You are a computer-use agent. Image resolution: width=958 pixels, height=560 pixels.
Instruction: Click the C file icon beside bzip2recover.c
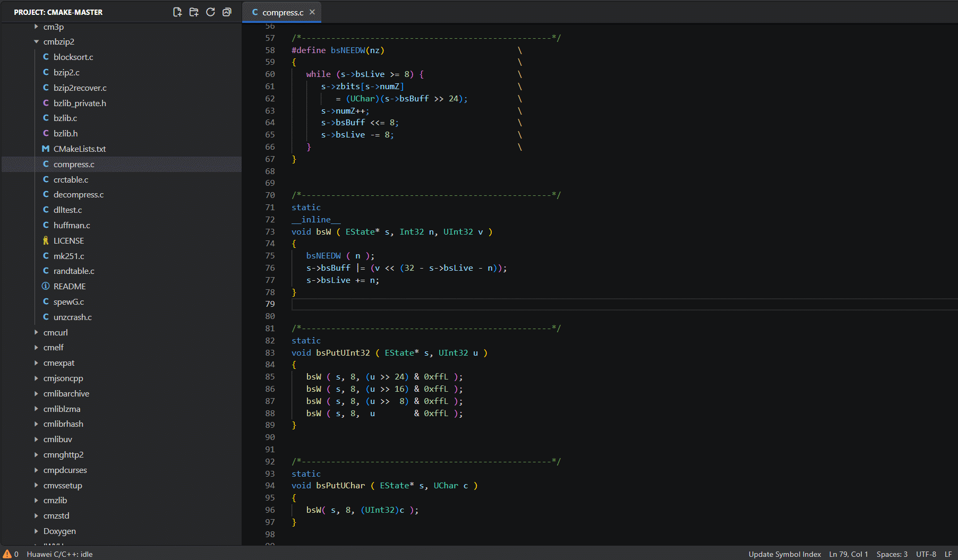pyautogui.click(x=46, y=88)
